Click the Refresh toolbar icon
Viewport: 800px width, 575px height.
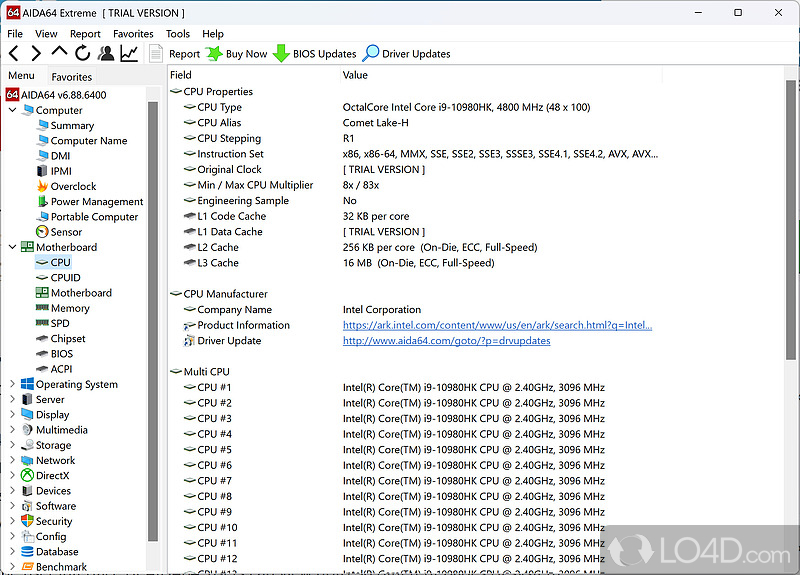coord(82,54)
